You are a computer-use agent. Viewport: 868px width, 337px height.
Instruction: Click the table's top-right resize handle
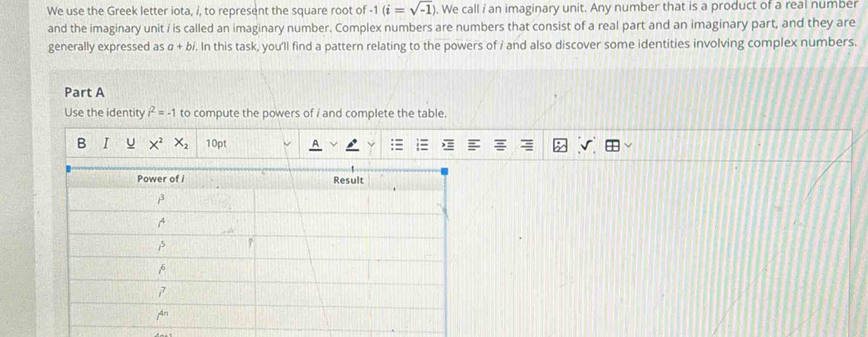tap(444, 171)
